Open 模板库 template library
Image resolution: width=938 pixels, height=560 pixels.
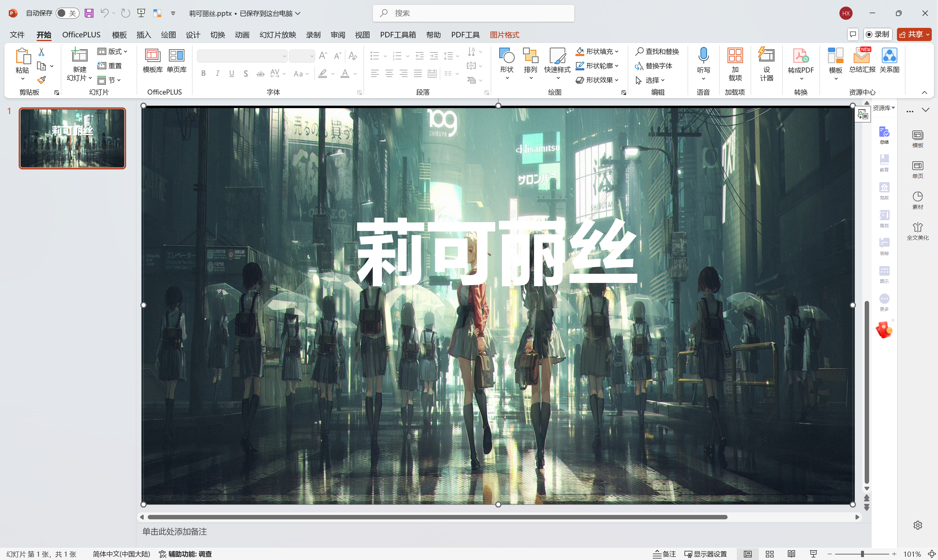(153, 61)
